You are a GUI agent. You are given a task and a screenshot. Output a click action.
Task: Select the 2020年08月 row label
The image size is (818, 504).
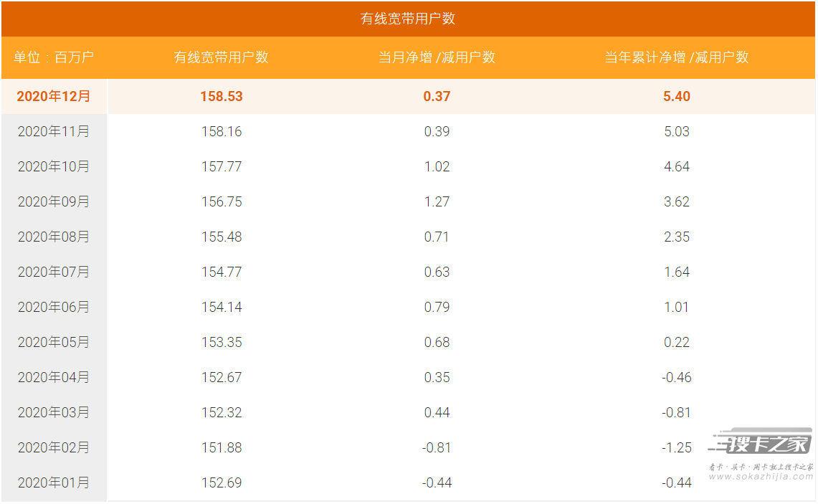[x=54, y=237]
